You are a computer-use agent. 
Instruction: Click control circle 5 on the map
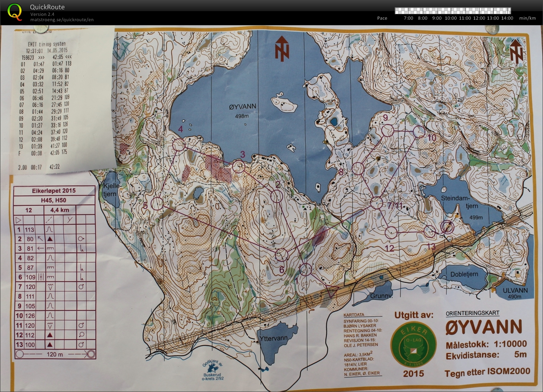pyautogui.click(x=157, y=203)
